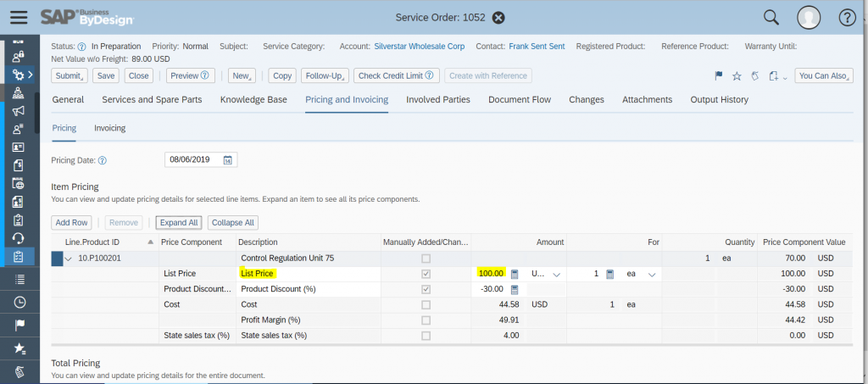The width and height of the screenshot is (868, 384).
Task: Open the Follow-Up button menu
Action: pyautogui.click(x=325, y=75)
